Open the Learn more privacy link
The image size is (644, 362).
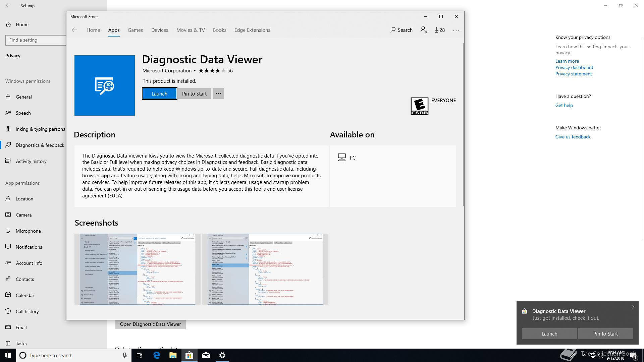pyautogui.click(x=567, y=61)
